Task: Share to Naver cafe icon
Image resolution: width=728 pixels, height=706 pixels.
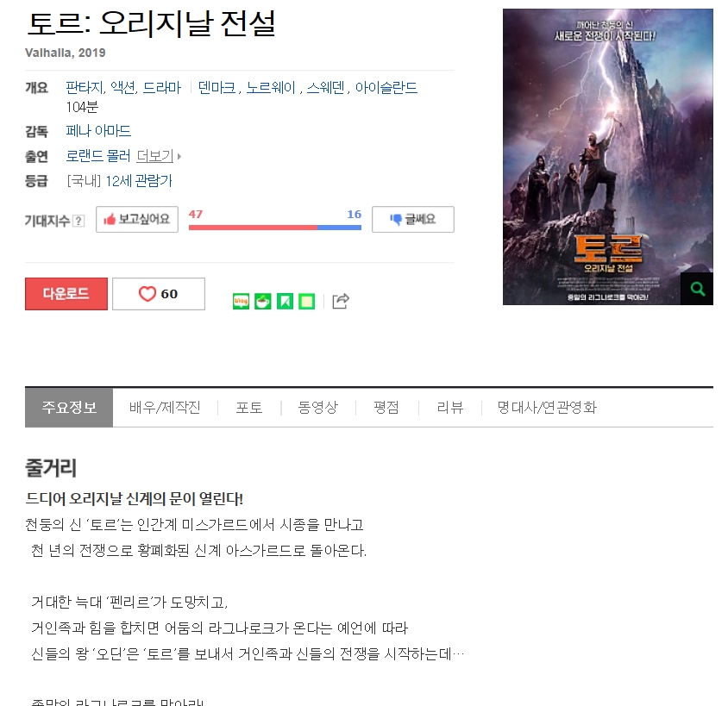Action: (263, 302)
